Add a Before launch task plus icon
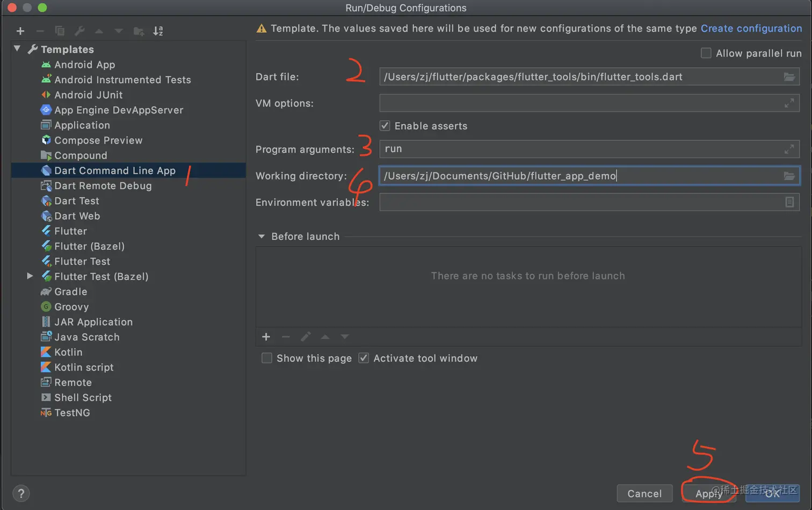Screen dimensions: 812x510 pos(266,337)
